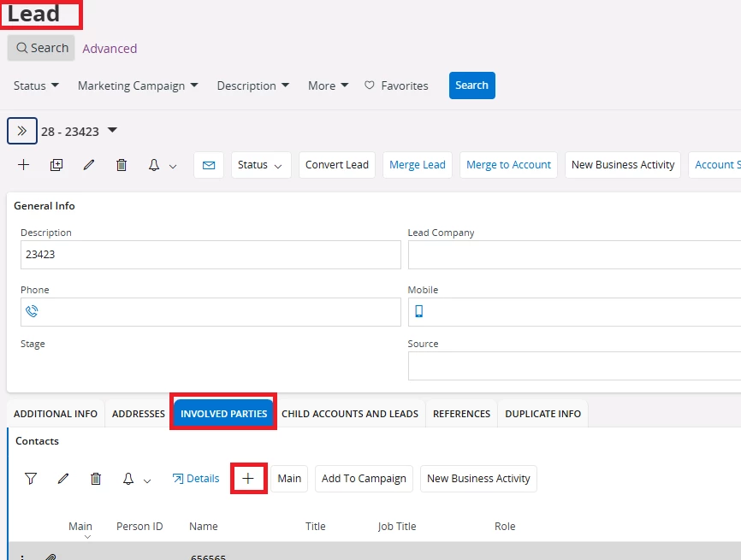Open the Status action dropdown button
This screenshot has height=560, width=741.
261,165
